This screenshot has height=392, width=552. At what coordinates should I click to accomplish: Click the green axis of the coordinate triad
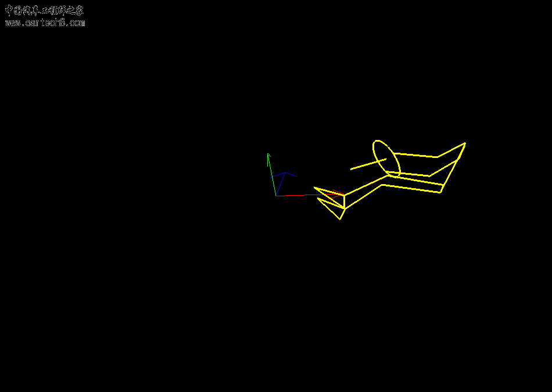click(x=271, y=174)
